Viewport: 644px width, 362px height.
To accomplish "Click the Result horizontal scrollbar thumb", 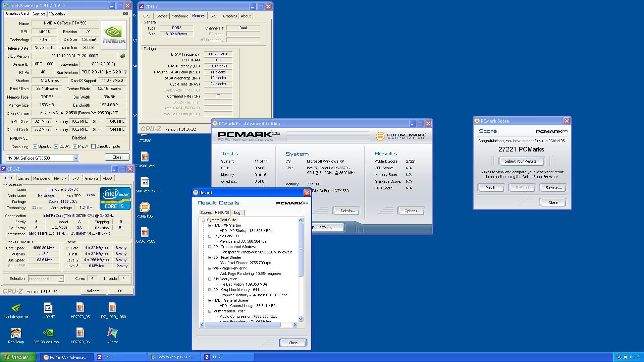I will [243, 324].
